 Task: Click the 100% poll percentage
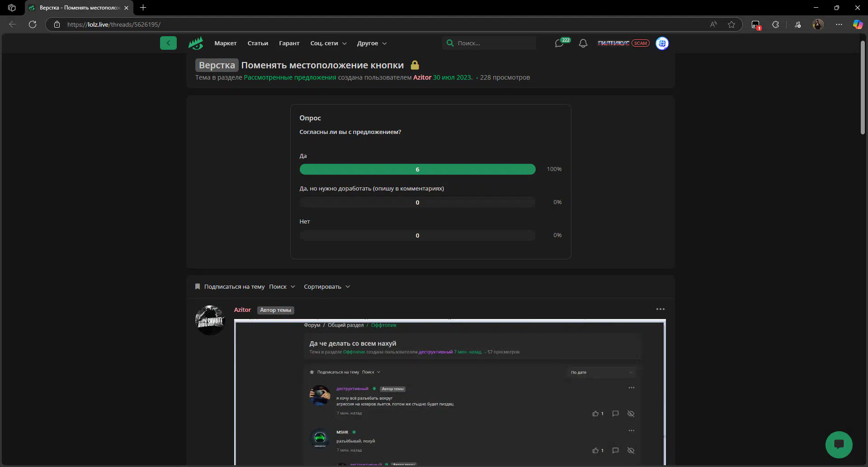[554, 169]
